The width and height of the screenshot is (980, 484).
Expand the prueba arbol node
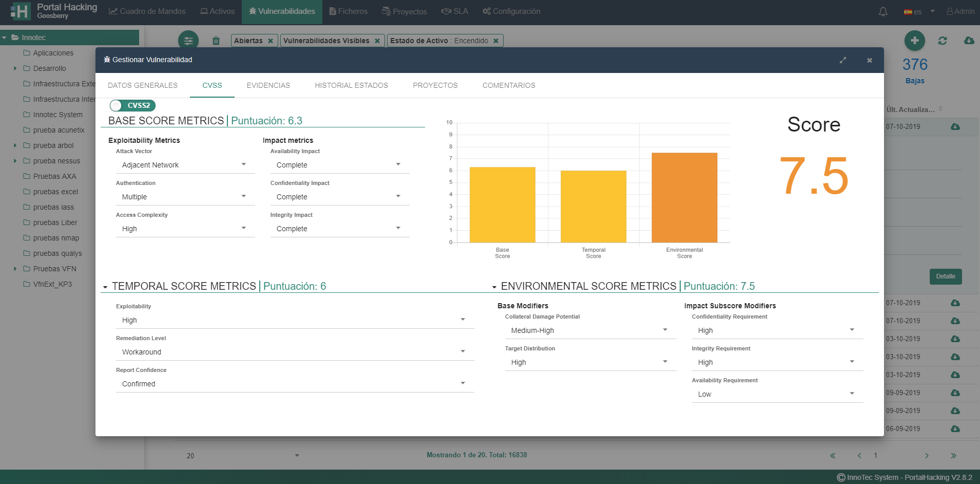click(x=15, y=145)
